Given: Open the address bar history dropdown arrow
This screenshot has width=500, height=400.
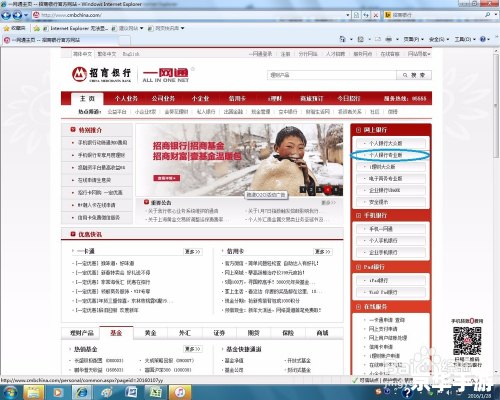Looking at the screenshot, I should [x=348, y=15].
